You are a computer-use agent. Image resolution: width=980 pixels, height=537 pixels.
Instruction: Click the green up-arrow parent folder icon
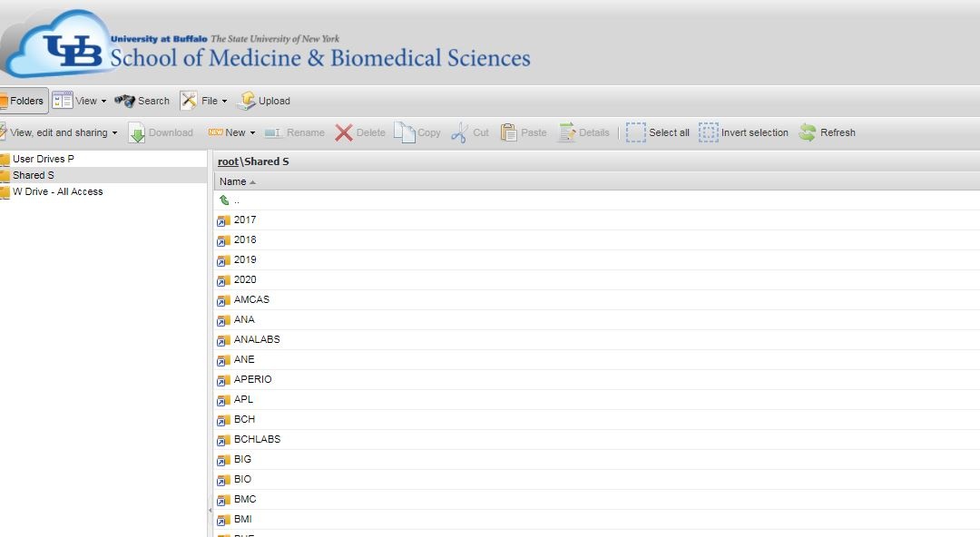pos(224,200)
